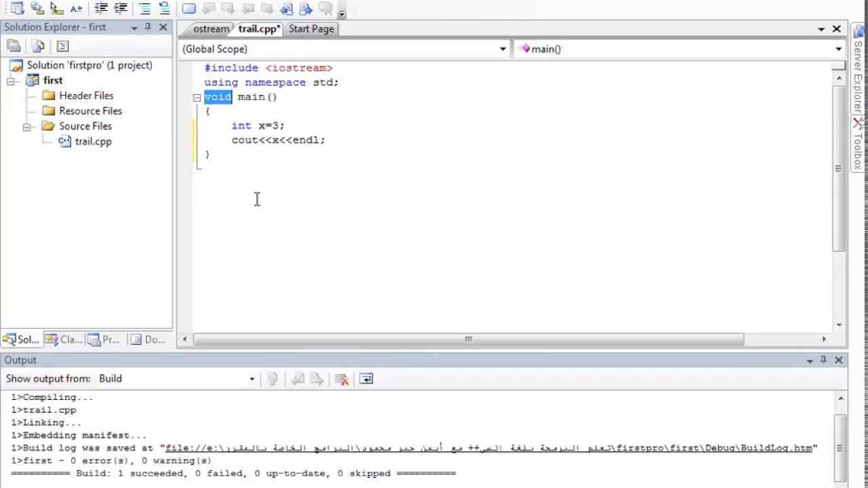Click the View Code icon in Solution Explorer
The width and height of the screenshot is (868, 488).
63,46
